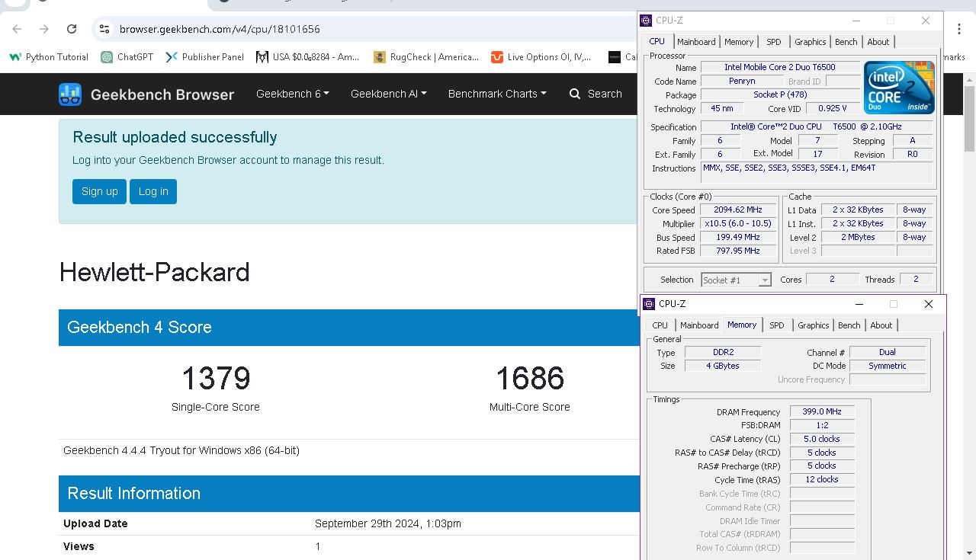Screen dimensions: 976x560
Task: Click Channel # value Dual
Action: click(888, 352)
